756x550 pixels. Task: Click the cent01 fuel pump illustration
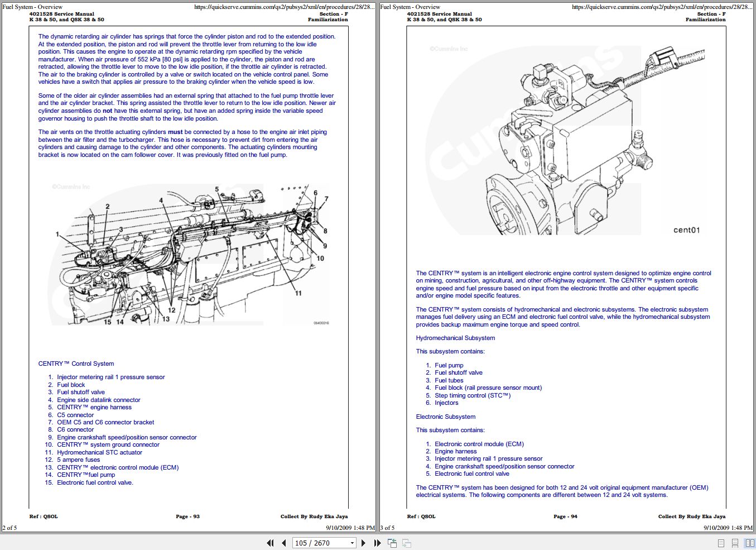click(x=566, y=140)
